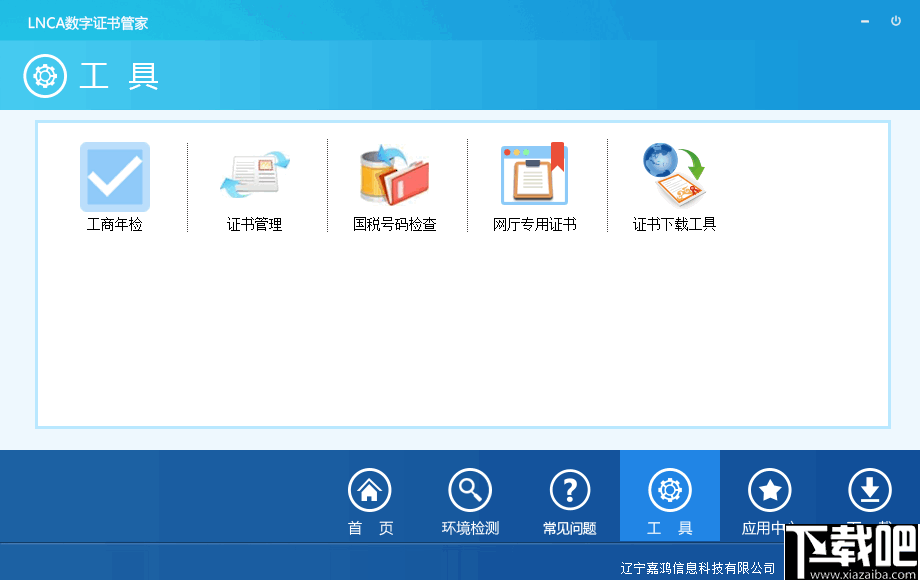Open the 证书管理 certificate management tool
The image size is (920, 580).
click(x=254, y=180)
